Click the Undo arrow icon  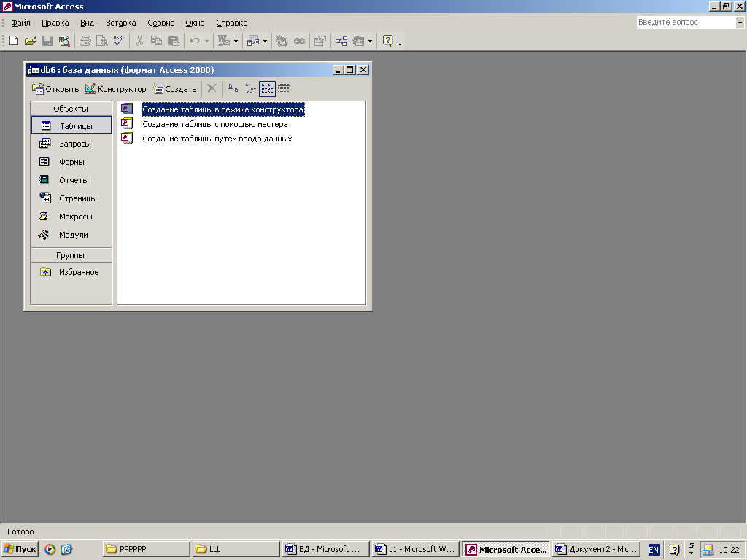194,41
